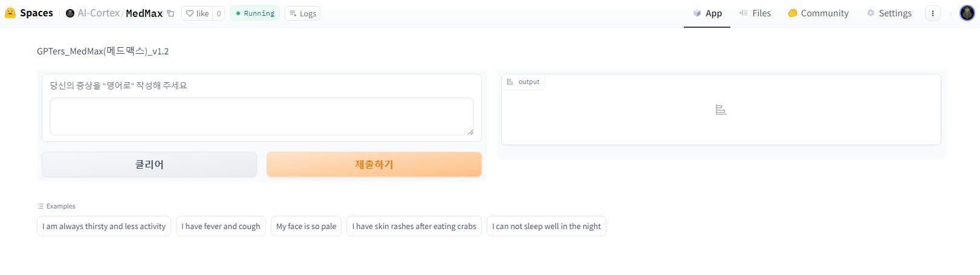This screenshot has height=275, width=980.
Task: Open the Settings tab
Action: [x=889, y=13]
